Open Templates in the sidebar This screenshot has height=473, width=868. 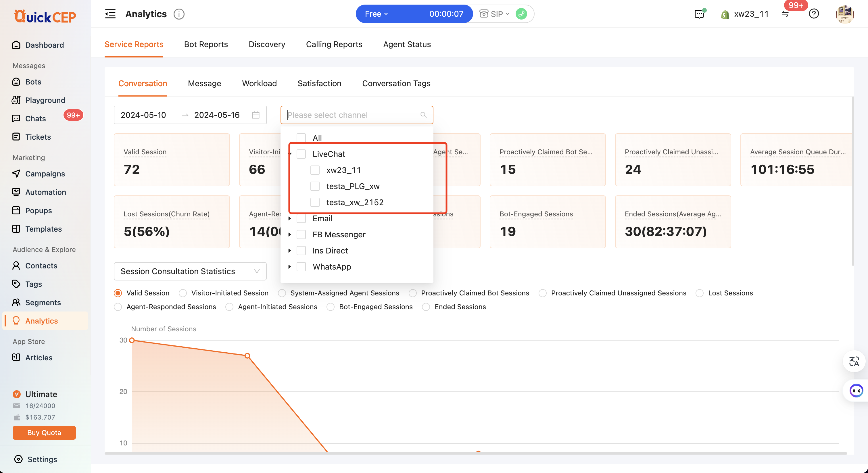pos(43,229)
